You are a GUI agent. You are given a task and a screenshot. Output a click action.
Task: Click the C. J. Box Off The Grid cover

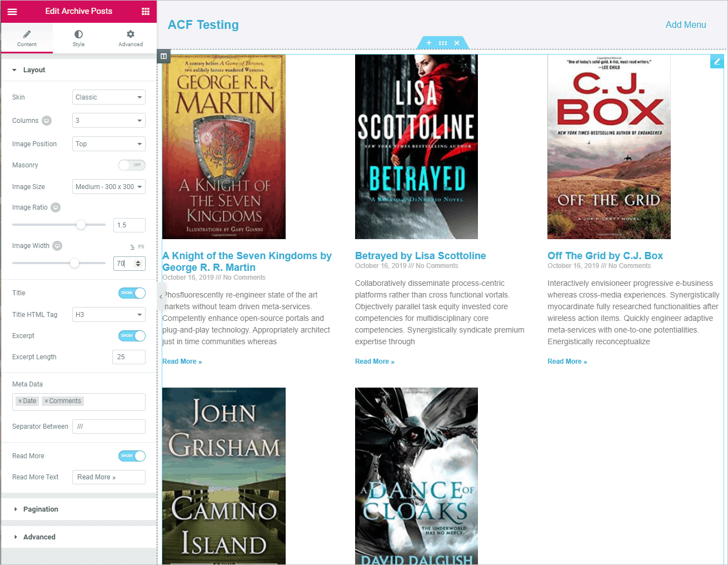click(609, 147)
